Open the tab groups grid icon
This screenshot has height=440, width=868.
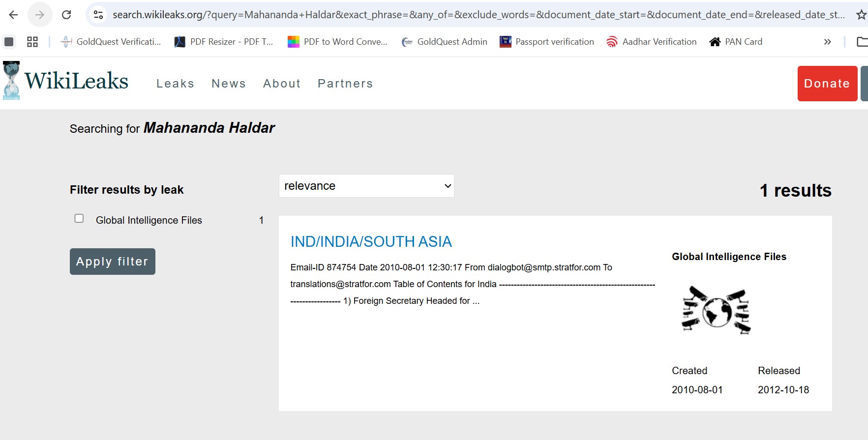point(32,42)
